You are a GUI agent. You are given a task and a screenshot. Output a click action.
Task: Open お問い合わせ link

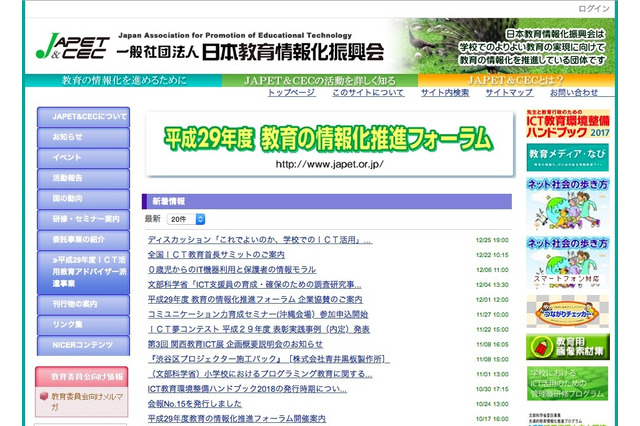pos(574,93)
